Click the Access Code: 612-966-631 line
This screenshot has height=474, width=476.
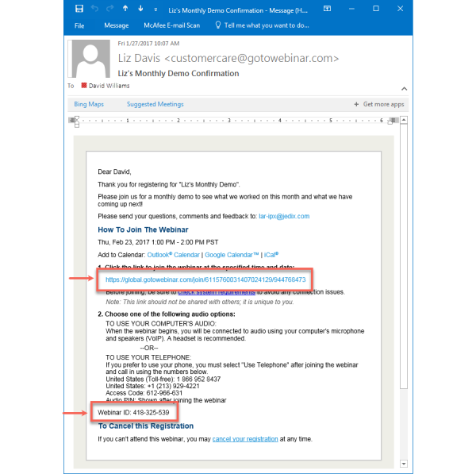pyautogui.click(x=144, y=393)
